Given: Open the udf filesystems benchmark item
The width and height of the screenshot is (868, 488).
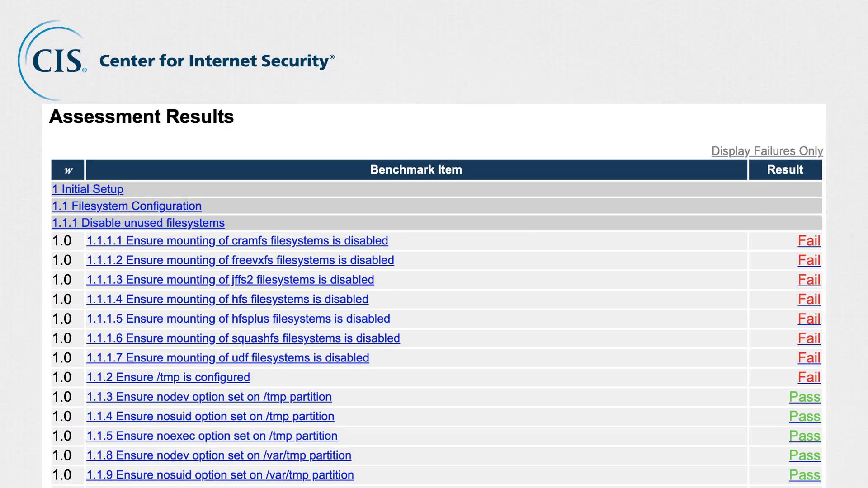Looking at the screenshot, I should click(227, 358).
